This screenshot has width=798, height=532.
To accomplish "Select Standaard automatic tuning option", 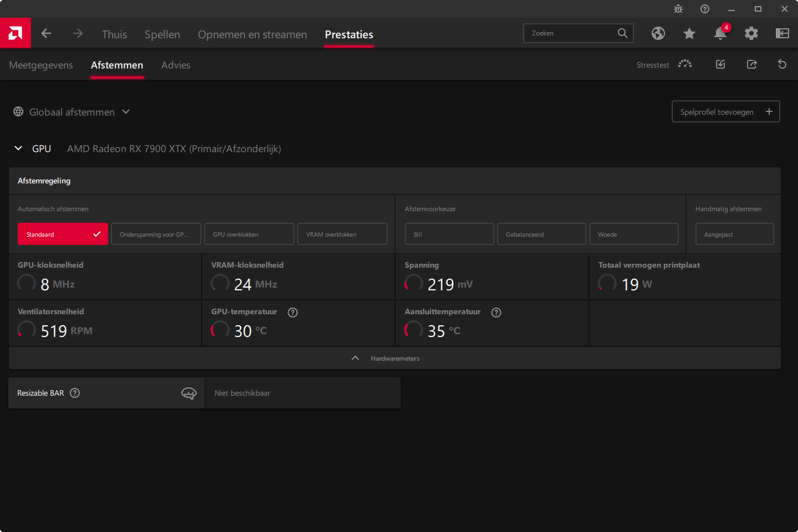I will tap(63, 234).
